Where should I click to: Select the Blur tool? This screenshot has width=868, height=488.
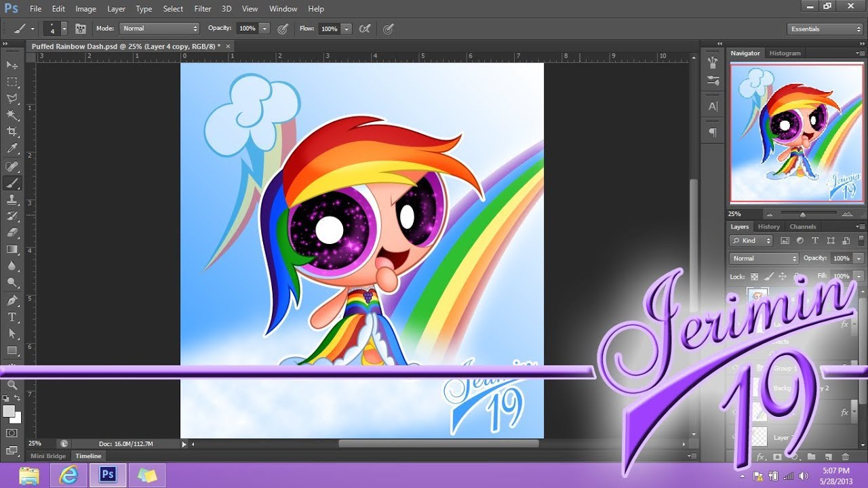click(12, 266)
